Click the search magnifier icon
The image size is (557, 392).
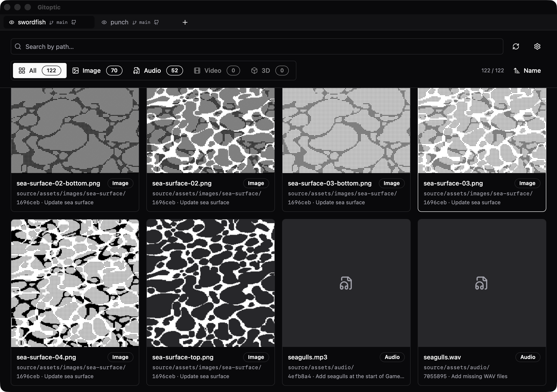pyautogui.click(x=18, y=46)
